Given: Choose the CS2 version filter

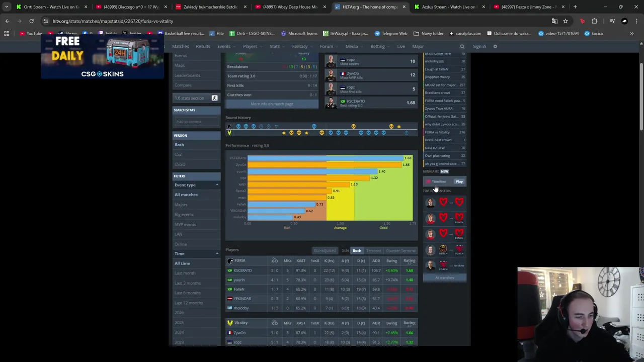Looking at the screenshot, I should (x=178, y=154).
